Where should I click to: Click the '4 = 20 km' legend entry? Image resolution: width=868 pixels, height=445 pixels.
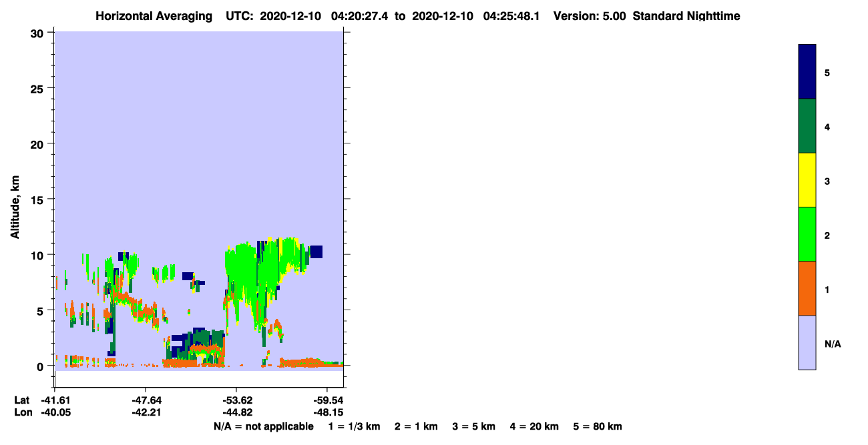(535, 426)
